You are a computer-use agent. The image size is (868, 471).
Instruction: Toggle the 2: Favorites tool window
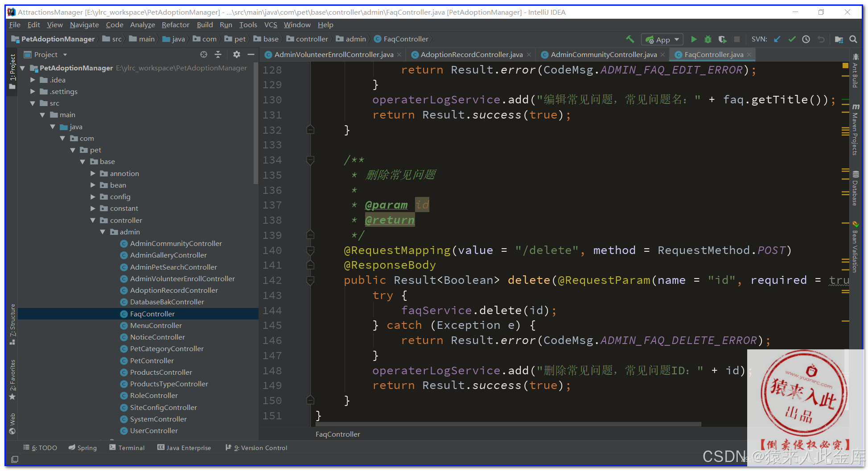pos(12,380)
